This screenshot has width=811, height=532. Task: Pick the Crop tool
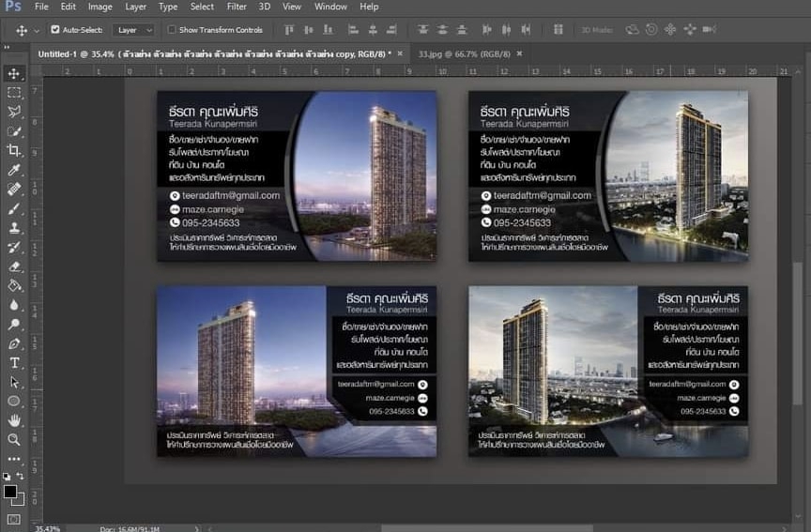(x=14, y=150)
